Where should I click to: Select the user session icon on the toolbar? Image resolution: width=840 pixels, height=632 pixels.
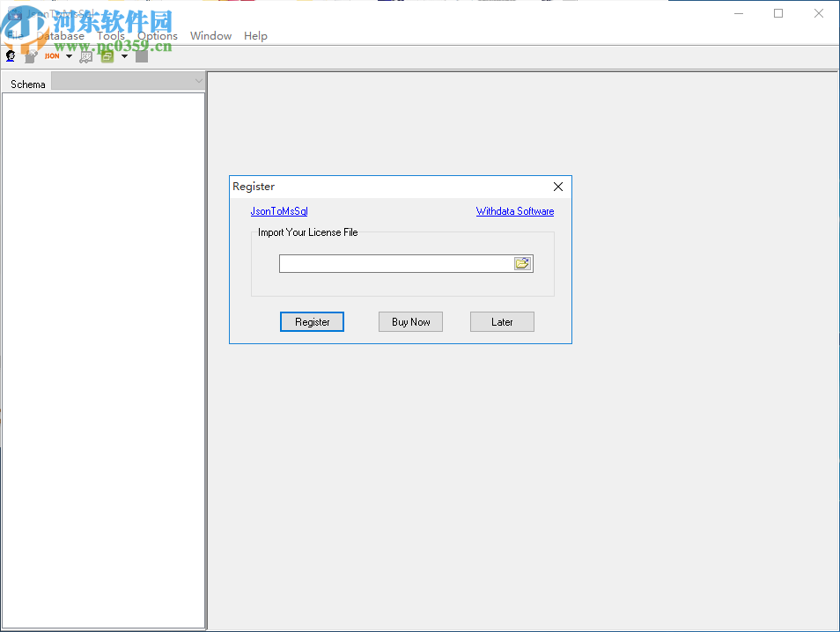click(10, 55)
